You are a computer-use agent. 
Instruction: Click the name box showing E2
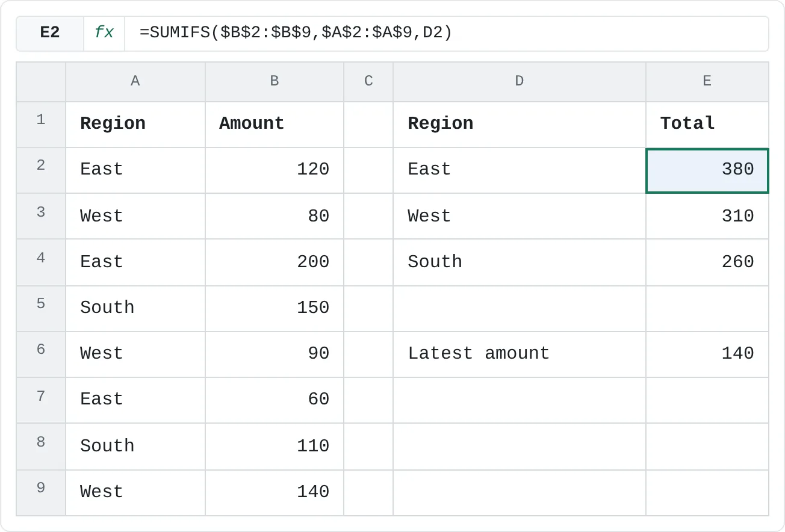pos(50,33)
